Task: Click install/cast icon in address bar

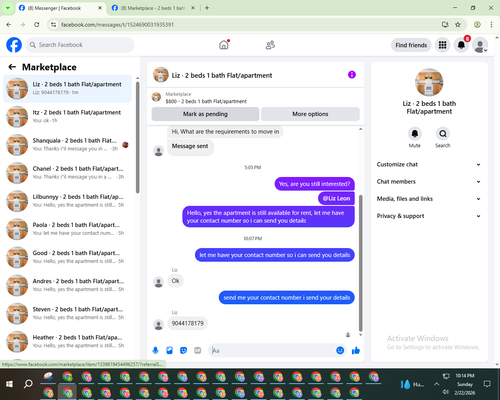Action: point(445,24)
